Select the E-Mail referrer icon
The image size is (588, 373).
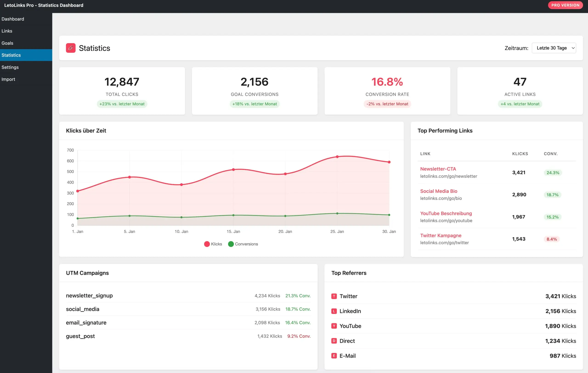pyautogui.click(x=334, y=356)
